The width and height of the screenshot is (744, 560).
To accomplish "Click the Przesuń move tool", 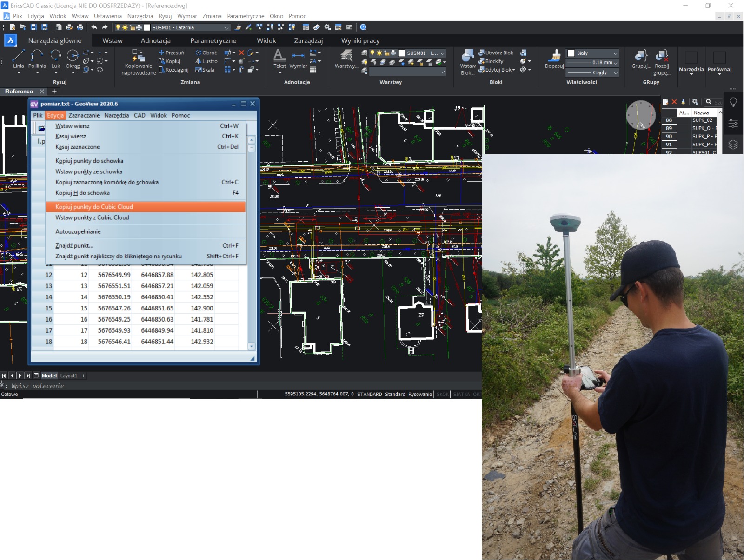I will click(172, 53).
